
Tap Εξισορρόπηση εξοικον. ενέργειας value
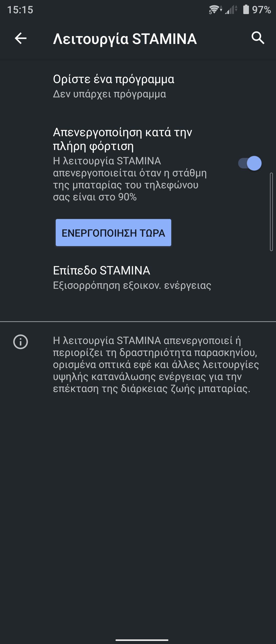[132, 285]
